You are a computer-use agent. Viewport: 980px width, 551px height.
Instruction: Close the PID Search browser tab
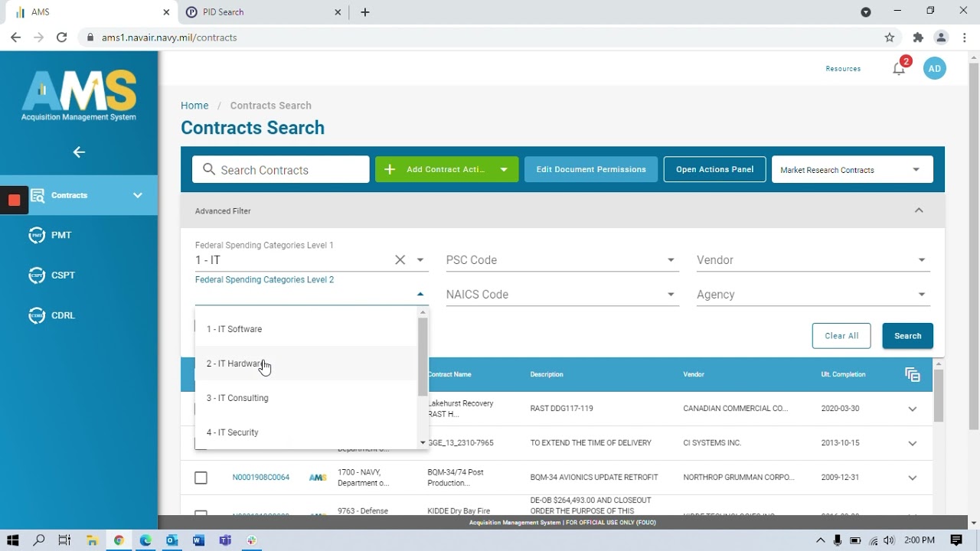point(338,12)
